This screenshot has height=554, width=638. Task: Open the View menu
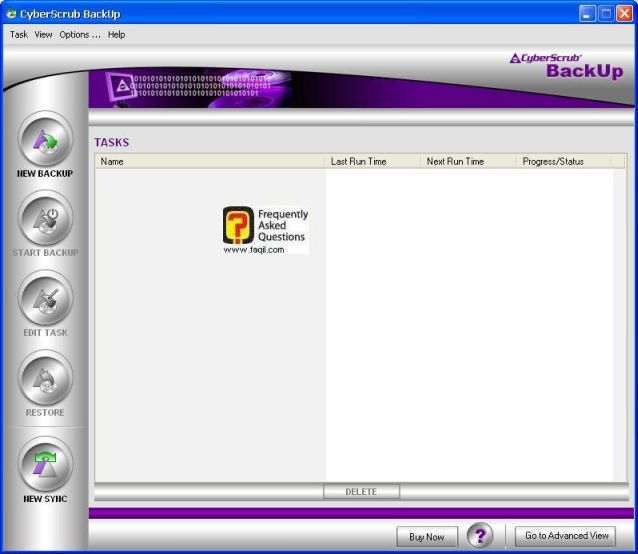43,34
